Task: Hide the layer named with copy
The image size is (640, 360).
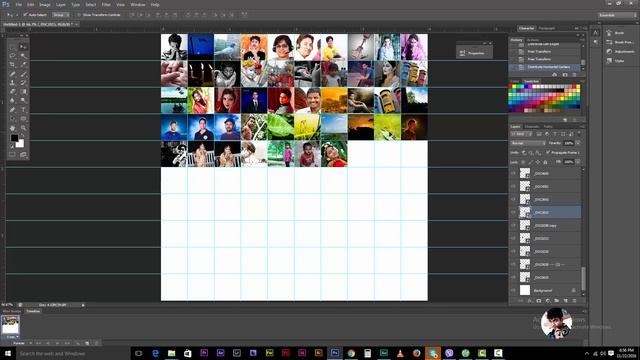Action: pos(513,225)
